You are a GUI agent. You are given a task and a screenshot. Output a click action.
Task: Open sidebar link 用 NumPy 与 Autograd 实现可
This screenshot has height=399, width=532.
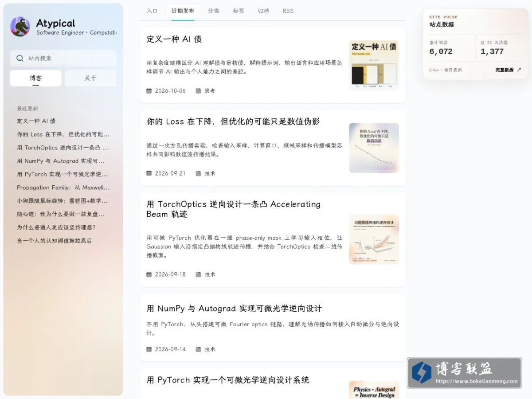61,161
